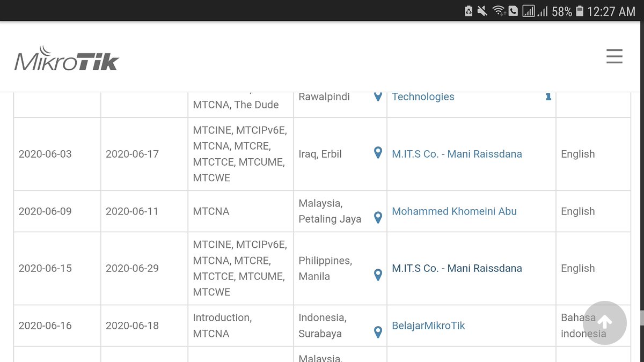Tap the 58% battery percentage
This screenshot has height=362, width=644.
(562, 11)
